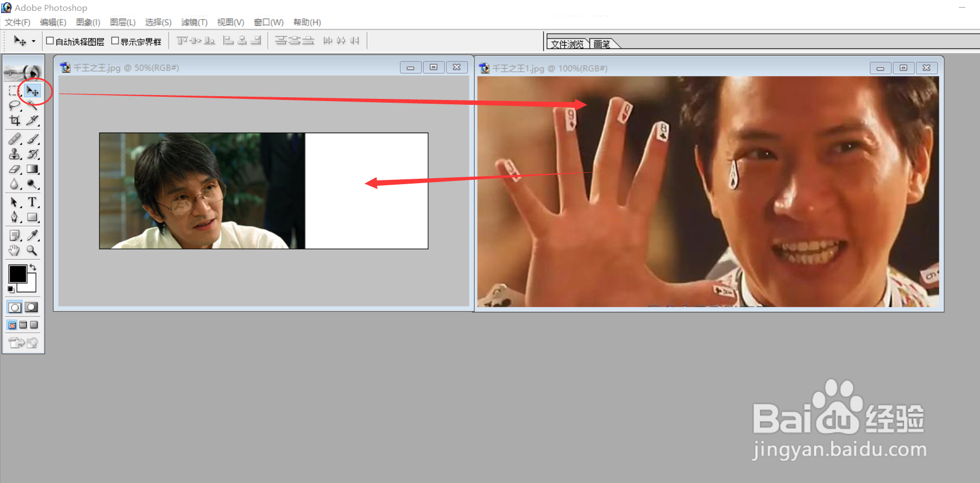Select the Rectangular Marquee tool
Viewport: 980px width, 483px height.
pyautogui.click(x=14, y=91)
